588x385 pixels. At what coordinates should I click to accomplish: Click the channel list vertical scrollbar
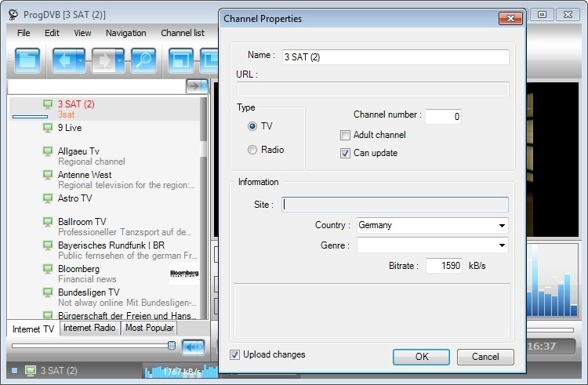pos(204,208)
